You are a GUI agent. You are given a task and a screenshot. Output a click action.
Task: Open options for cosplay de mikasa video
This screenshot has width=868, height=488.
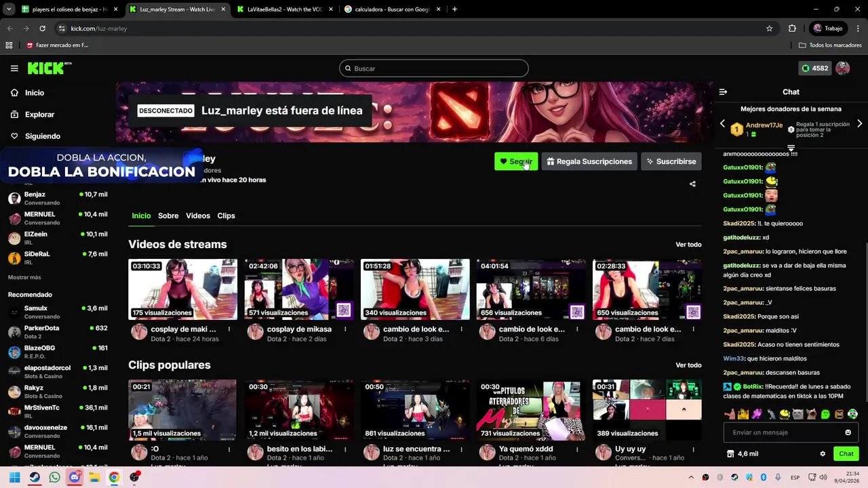[x=345, y=329]
